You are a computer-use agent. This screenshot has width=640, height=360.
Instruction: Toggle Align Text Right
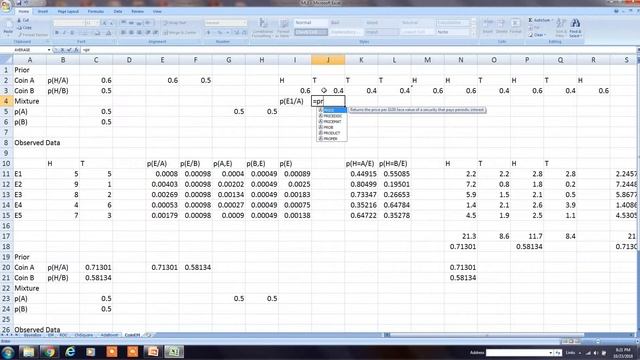[139, 33]
